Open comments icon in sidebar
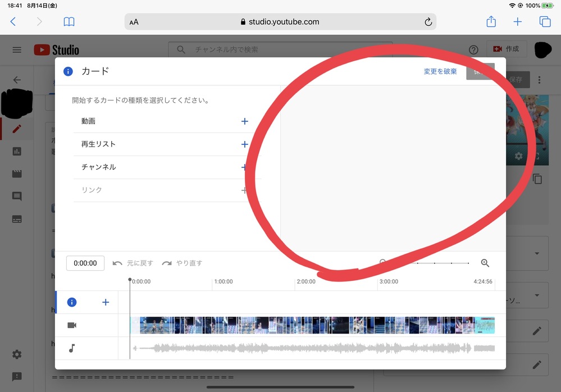The width and height of the screenshot is (561, 392). tap(17, 196)
